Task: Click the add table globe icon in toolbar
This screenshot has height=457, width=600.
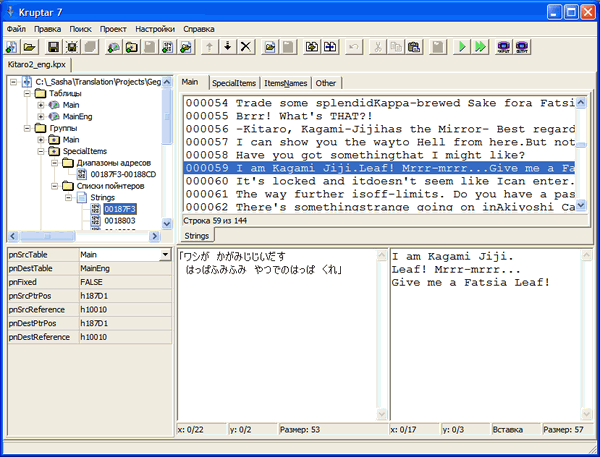Action: tap(113, 47)
